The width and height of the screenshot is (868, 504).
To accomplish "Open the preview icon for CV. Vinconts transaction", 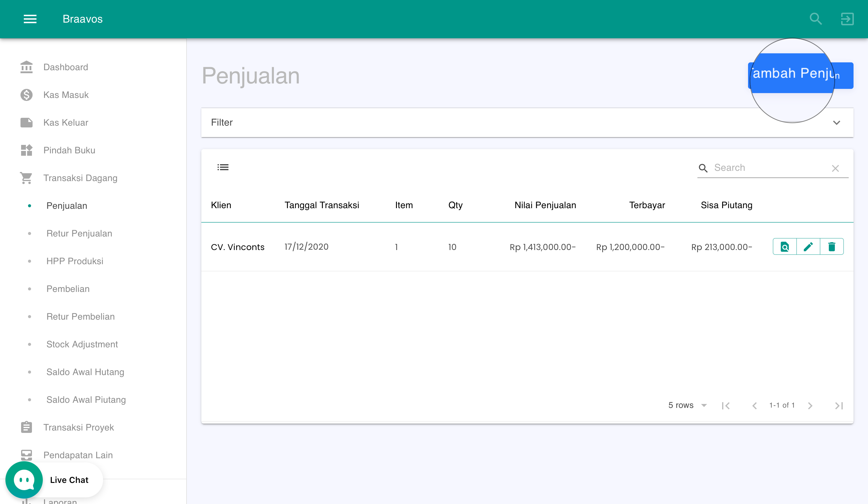I will [x=785, y=246].
